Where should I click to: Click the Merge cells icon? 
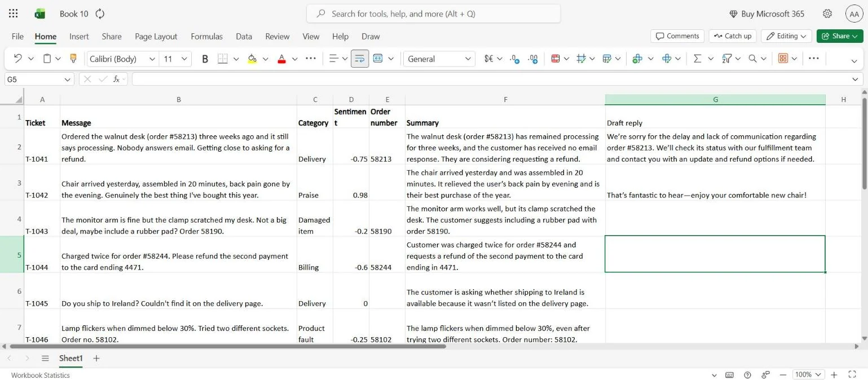coord(377,59)
